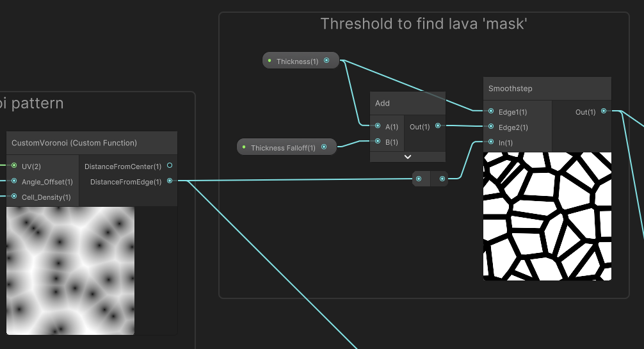Click the Add node A(1) input port
The width and height of the screenshot is (644, 349).
coord(378,126)
